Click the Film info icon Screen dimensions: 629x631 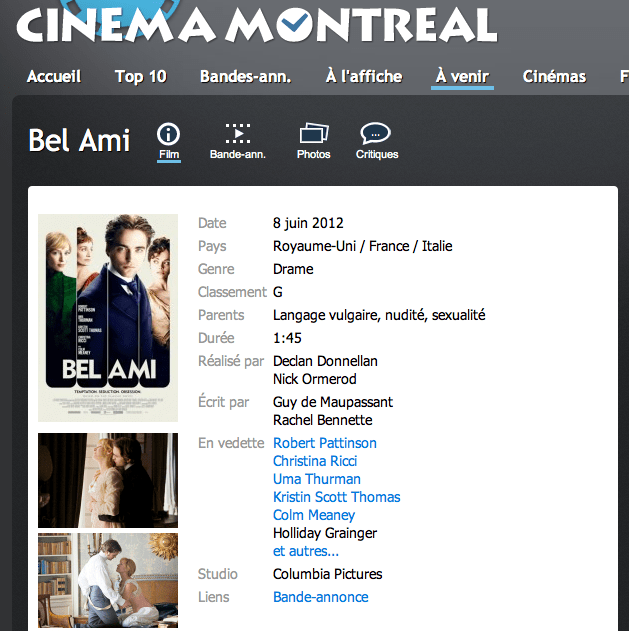coord(169,134)
